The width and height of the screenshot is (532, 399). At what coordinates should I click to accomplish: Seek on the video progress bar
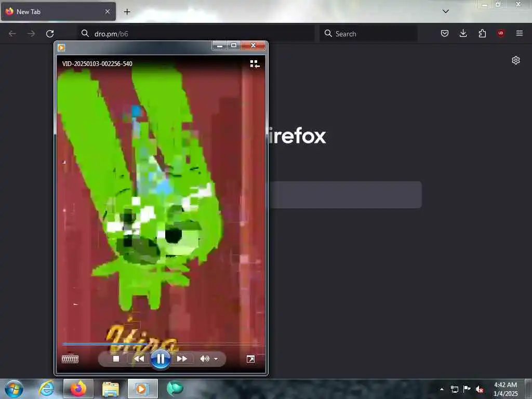click(161, 344)
